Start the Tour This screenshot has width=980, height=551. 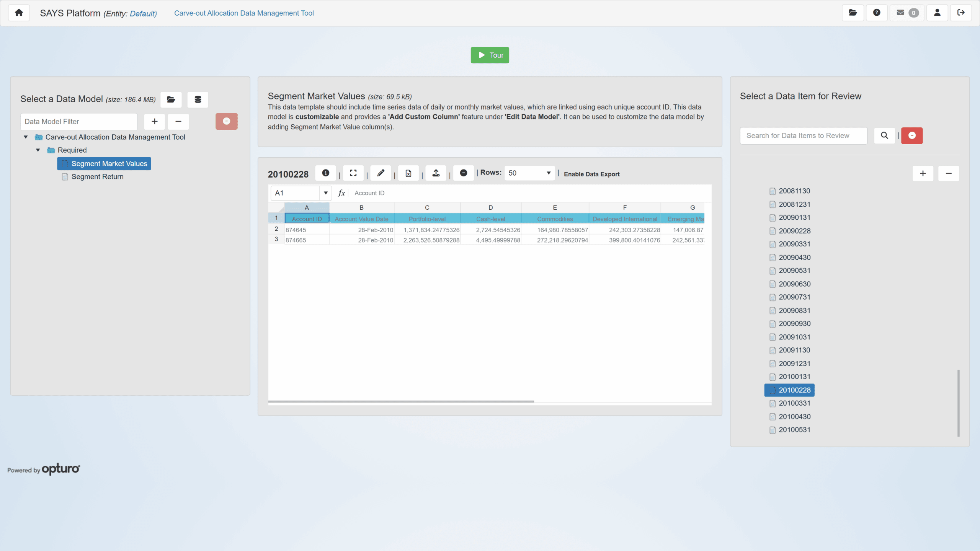490,55
